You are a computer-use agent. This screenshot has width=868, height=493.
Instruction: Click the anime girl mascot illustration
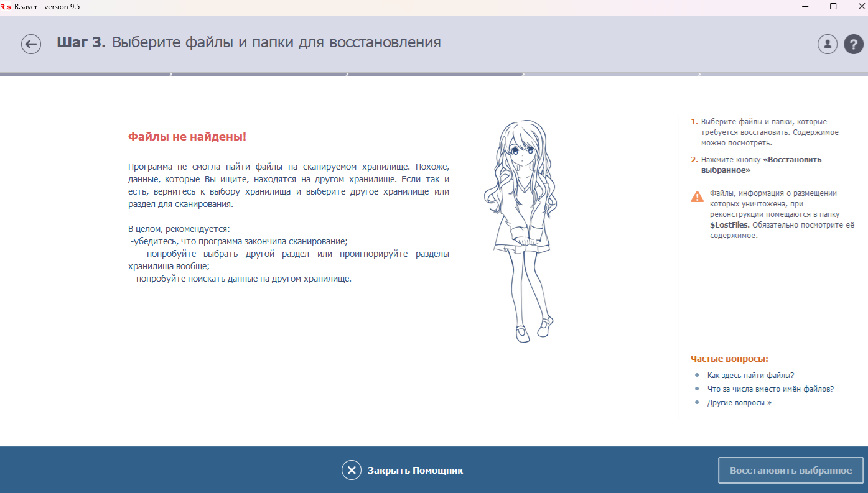coord(520,231)
